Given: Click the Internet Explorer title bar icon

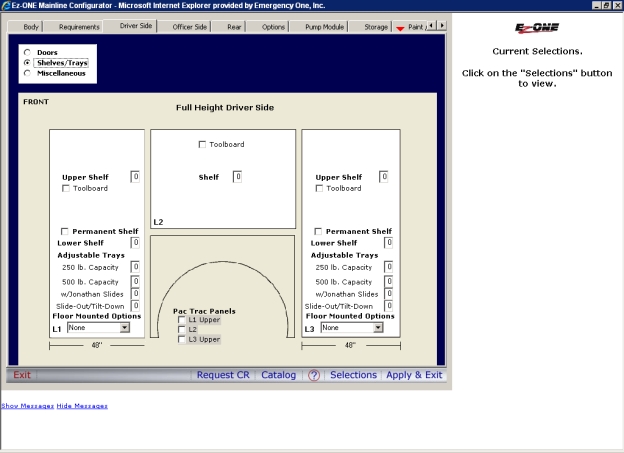Looking at the screenshot, I should 6,6.
